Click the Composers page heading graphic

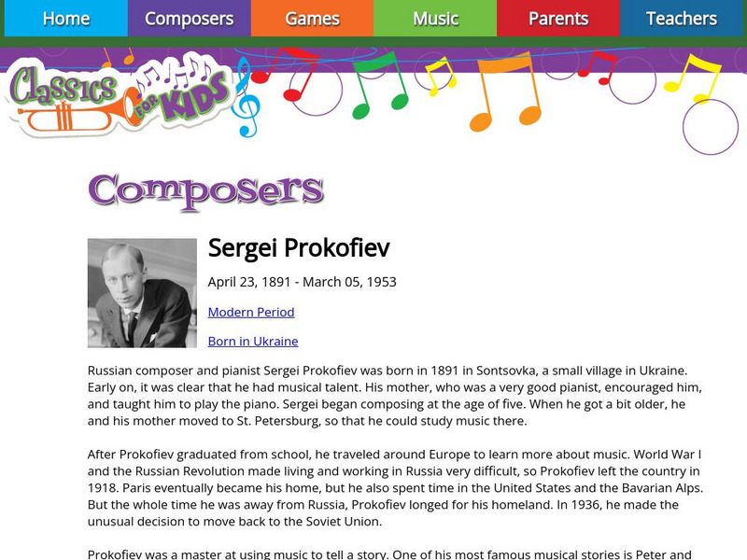point(205,189)
